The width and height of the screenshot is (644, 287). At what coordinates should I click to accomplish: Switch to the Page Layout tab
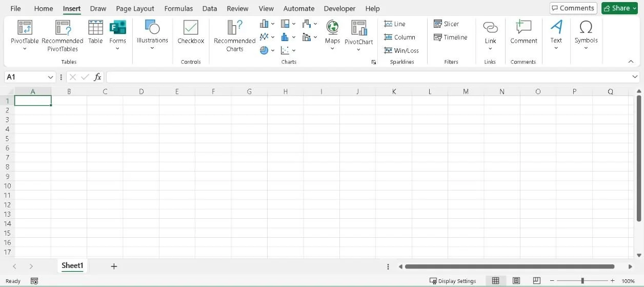point(135,8)
